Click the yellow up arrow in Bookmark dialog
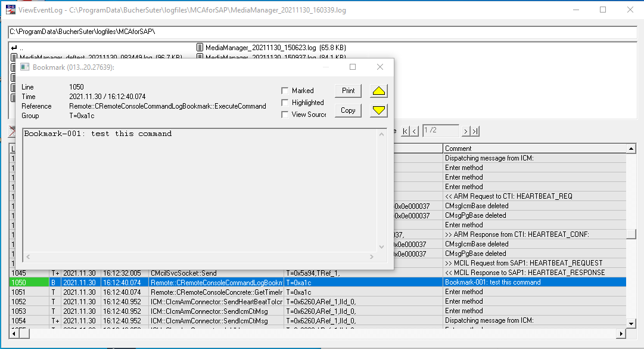Screen dimensions: 644x349 [x=379, y=91]
